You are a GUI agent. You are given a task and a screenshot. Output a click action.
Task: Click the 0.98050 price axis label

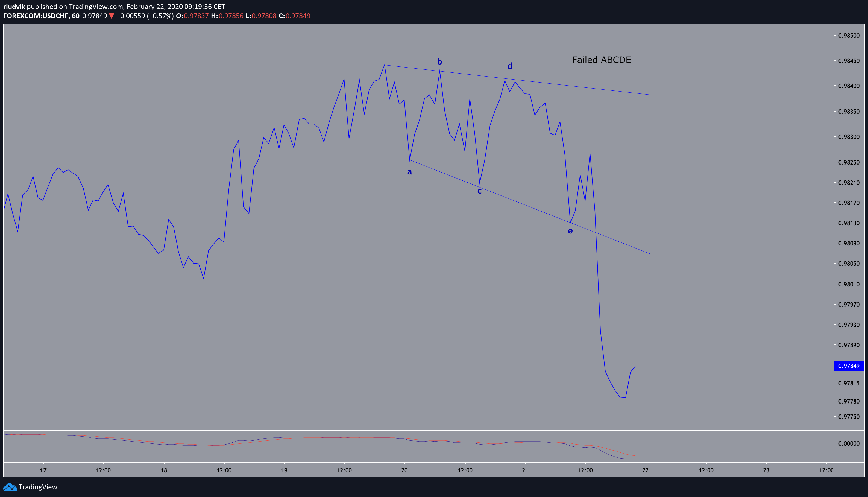(x=849, y=264)
